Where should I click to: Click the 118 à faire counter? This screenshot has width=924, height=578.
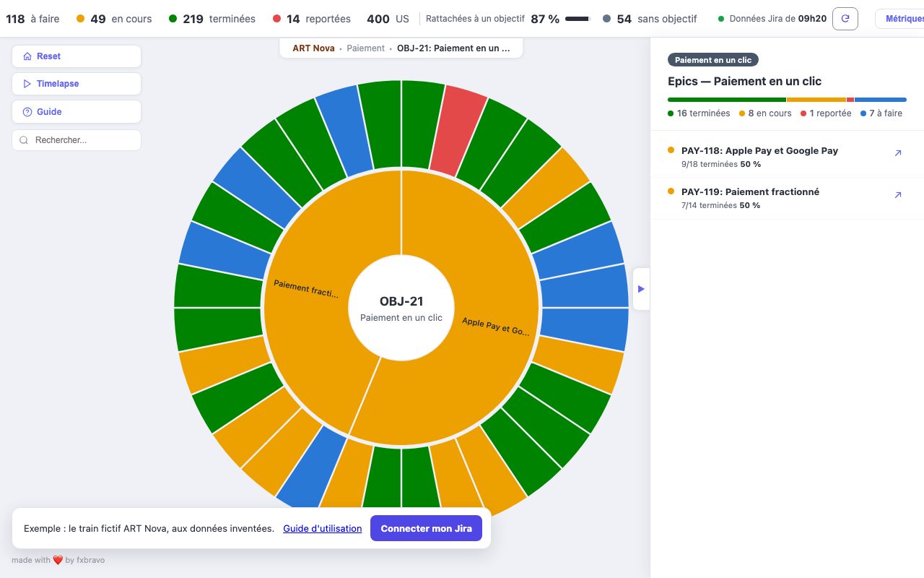(x=32, y=19)
